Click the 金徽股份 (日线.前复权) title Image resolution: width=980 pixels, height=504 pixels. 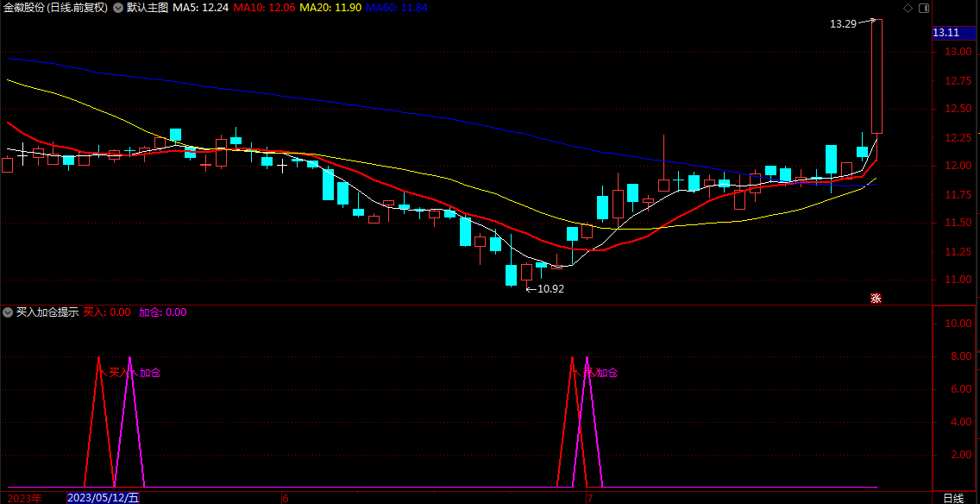tap(55, 8)
